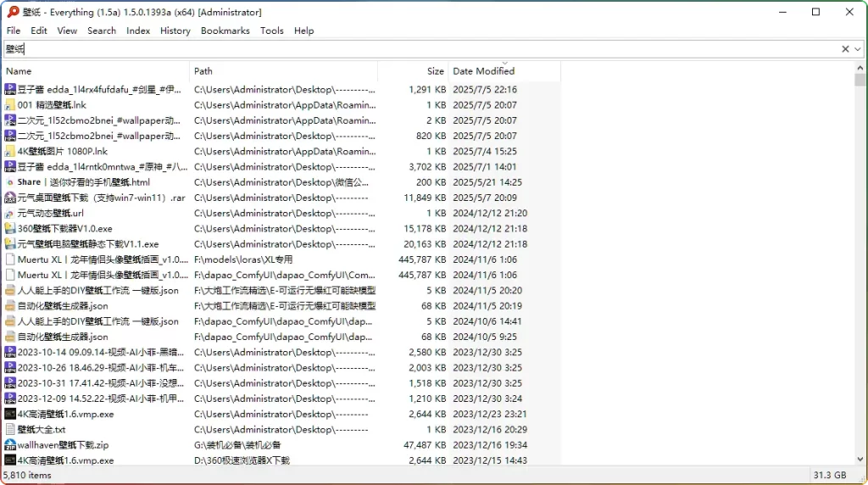The width and height of the screenshot is (868, 485).
Task: Click the text file icon of 壁纸大全.txt
Action: [9, 429]
